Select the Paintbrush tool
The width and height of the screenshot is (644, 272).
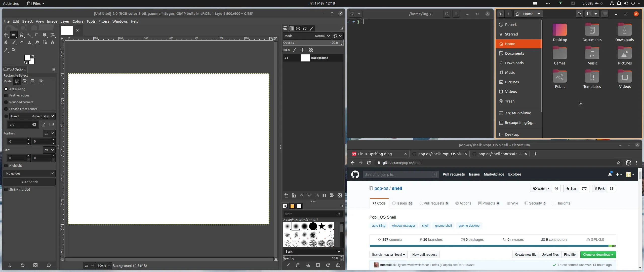14,43
